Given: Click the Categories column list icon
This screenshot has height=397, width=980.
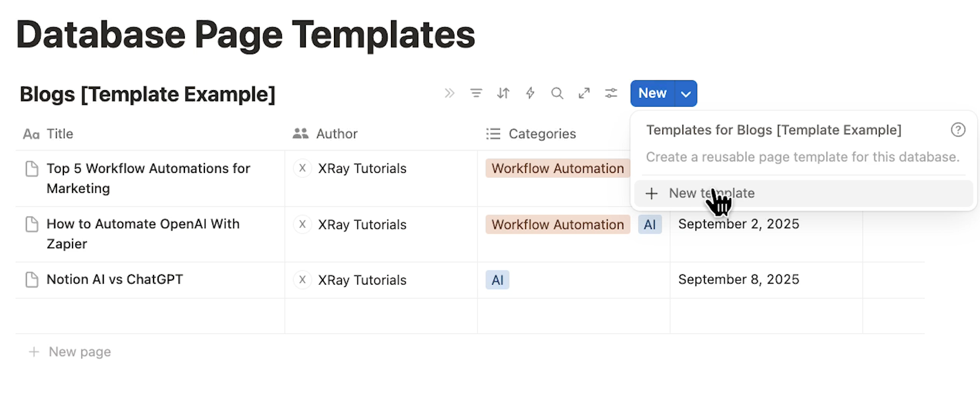Looking at the screenshot, I should [493, 134].
